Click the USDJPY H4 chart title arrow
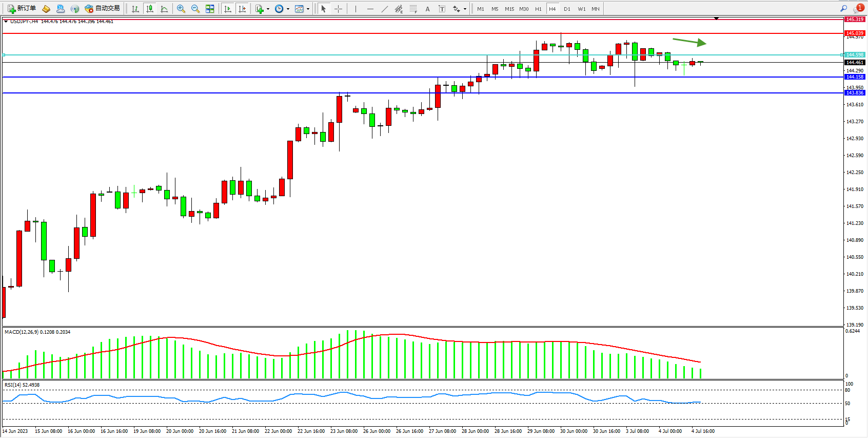This screenshot has height=438, width=868. point(6,21)
